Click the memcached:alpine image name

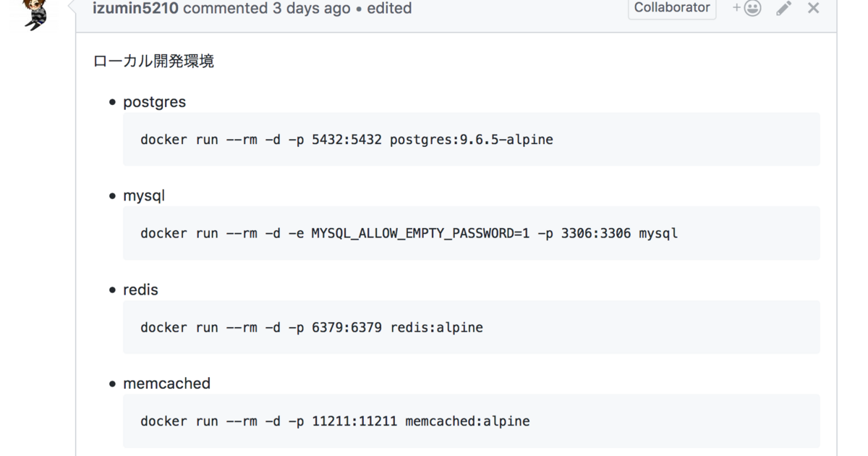coord(467,421)
